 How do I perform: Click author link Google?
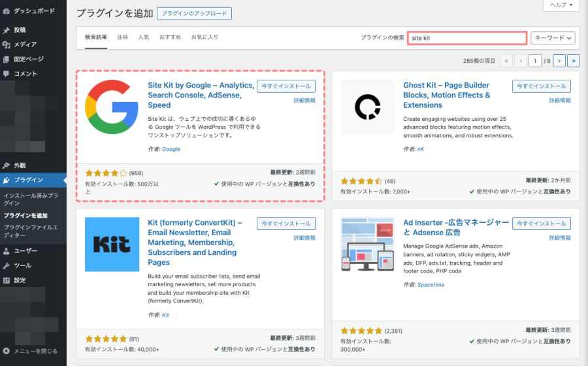tap(171, 149)
